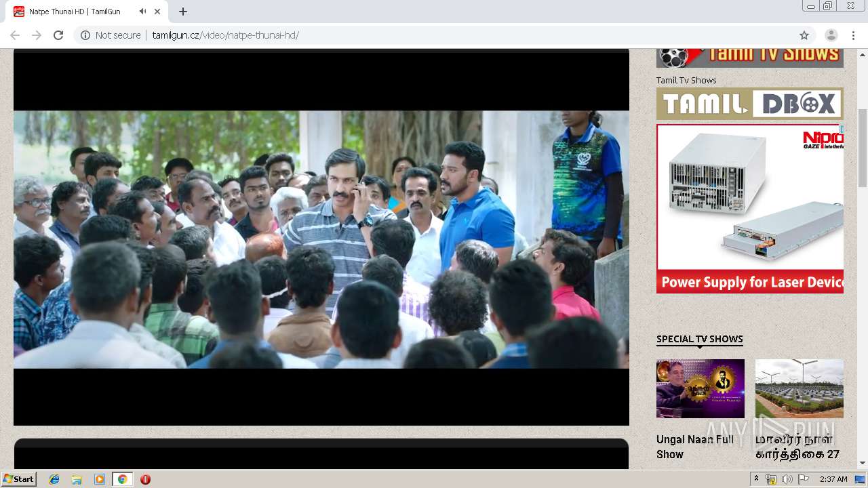Open File Explorer from taskbar
The width and height of the screenshot is (868, 488).
click(x=77, y=479)
